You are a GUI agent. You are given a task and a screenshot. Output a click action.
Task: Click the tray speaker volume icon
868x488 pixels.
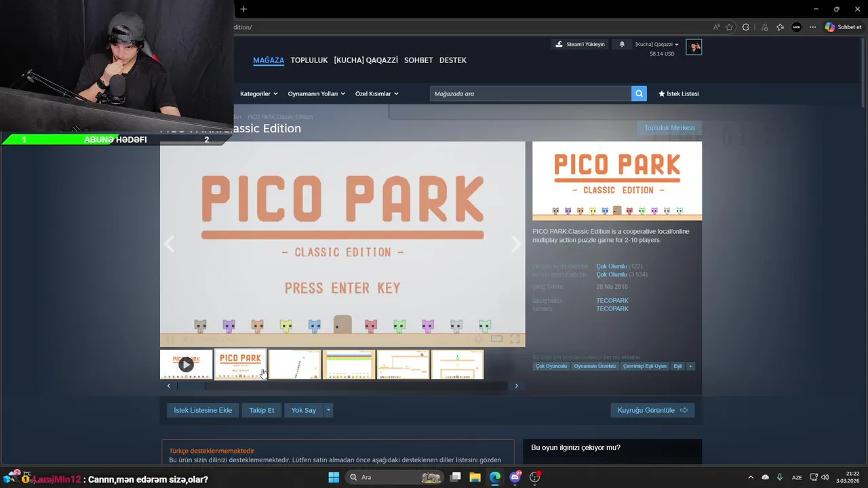[x=825, y=477]
